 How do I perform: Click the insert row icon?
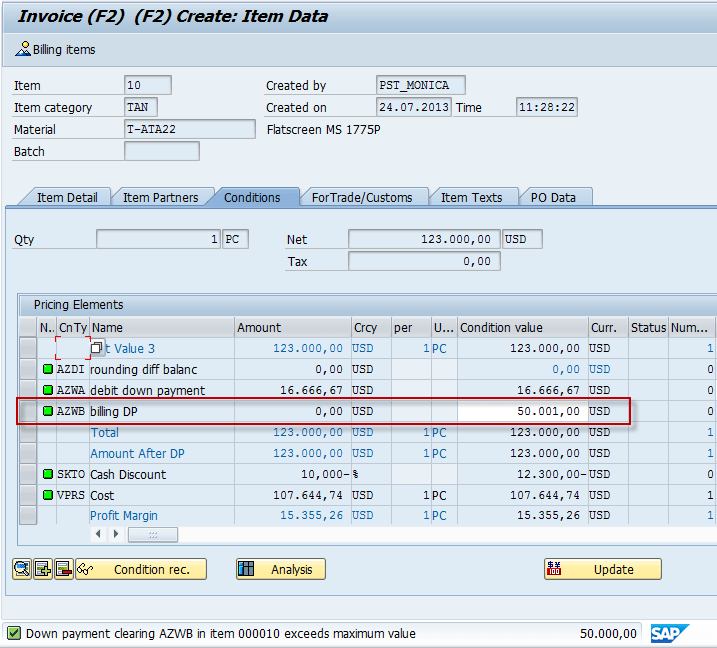coord(42,569)
